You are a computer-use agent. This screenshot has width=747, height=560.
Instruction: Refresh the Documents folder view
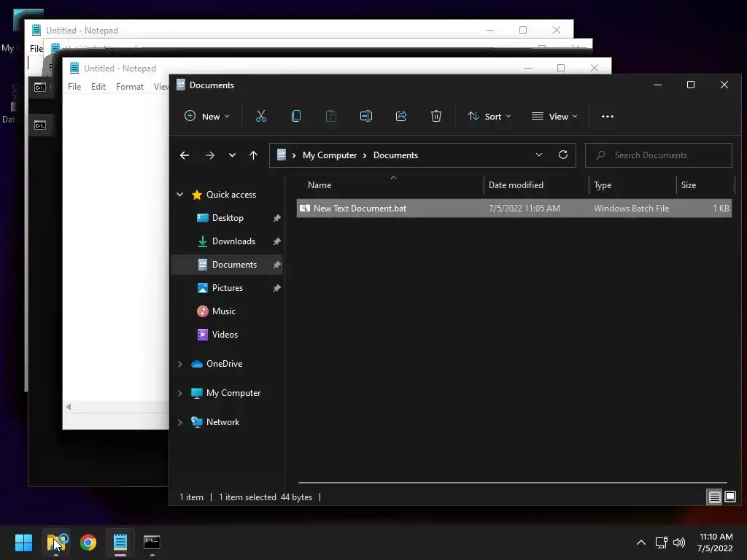click(x=563, y=155)
